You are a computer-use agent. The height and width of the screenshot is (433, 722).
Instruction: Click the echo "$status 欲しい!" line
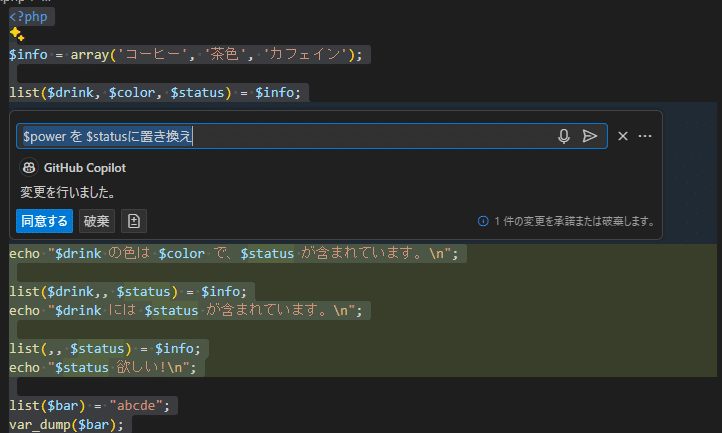[103, 368]
